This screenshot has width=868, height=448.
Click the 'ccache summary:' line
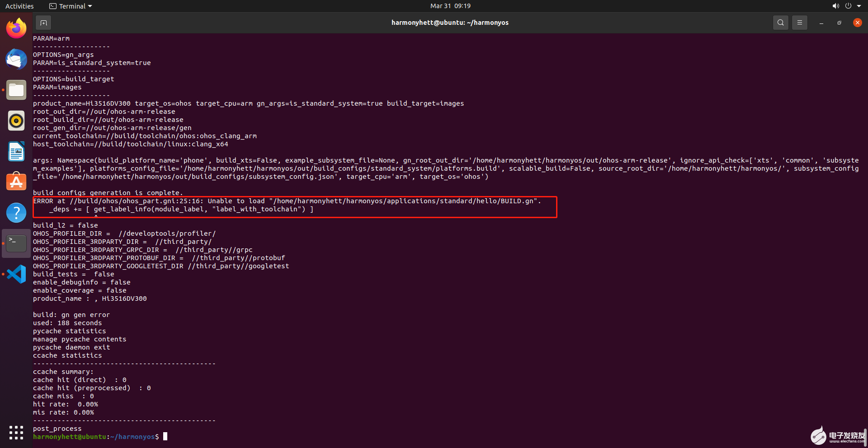point(63,372)
